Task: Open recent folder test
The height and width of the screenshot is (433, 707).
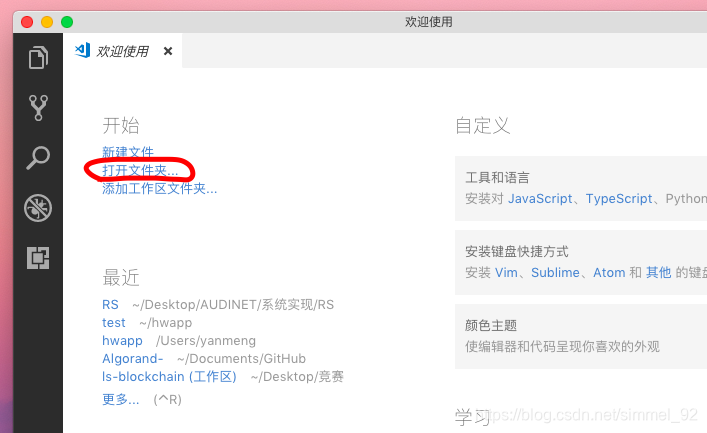Action: click(114, 322)
